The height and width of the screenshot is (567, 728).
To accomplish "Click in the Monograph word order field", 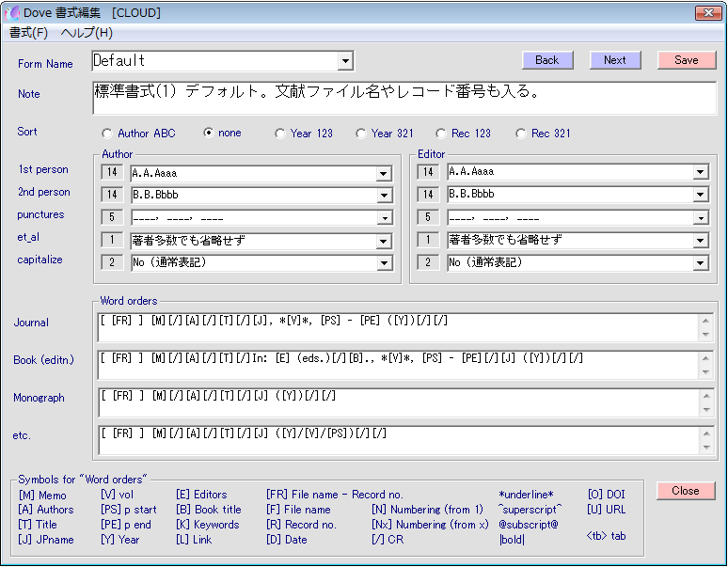I will tap(395, 402).
